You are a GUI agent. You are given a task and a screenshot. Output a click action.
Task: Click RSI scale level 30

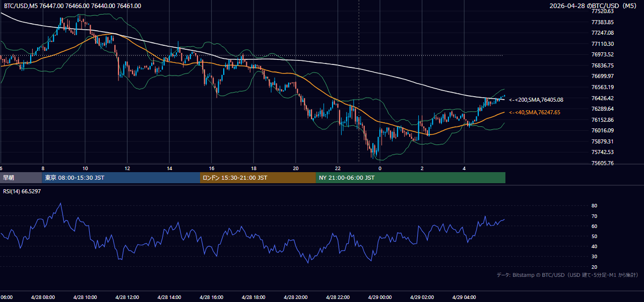click(595, 257)
